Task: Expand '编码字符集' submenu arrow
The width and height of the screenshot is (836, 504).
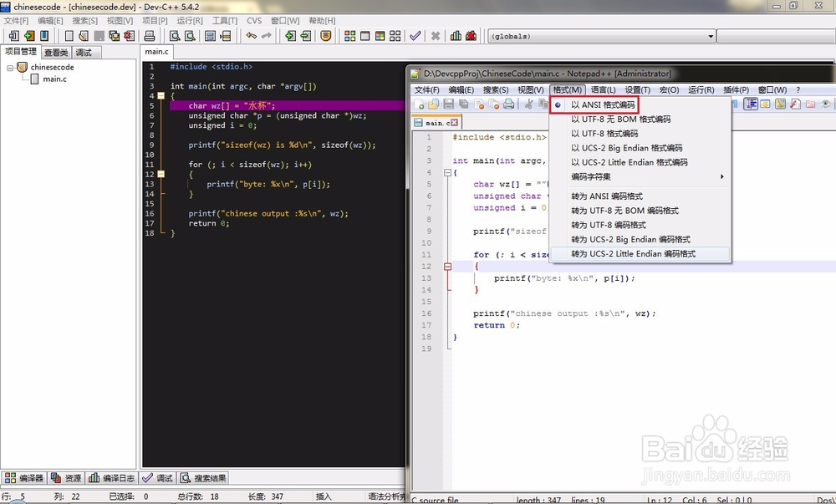Action: pyautogui.click(x=722, y=177)
